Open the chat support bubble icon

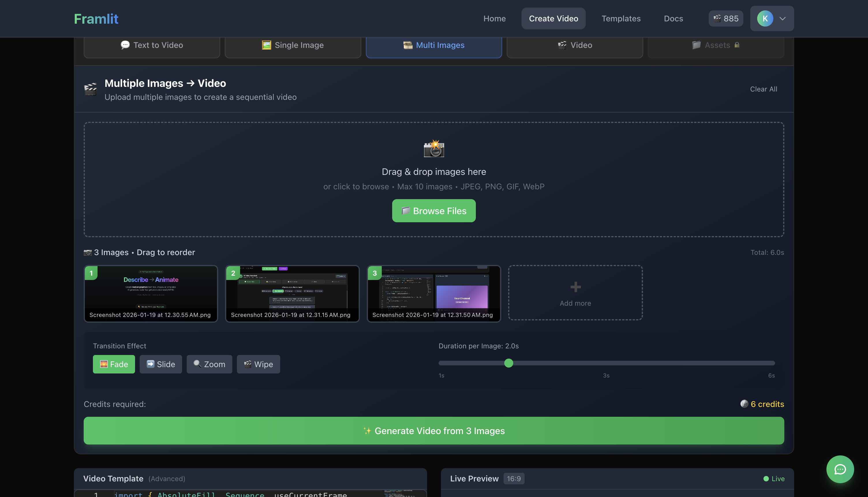pos(840,469)
